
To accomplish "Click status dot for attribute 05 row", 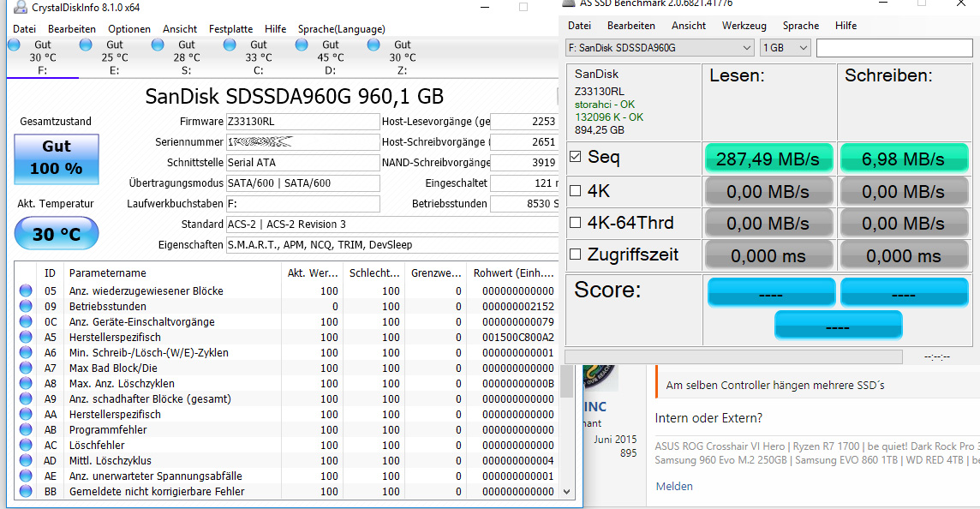I will pyautogui.click(x=26, y=290).
